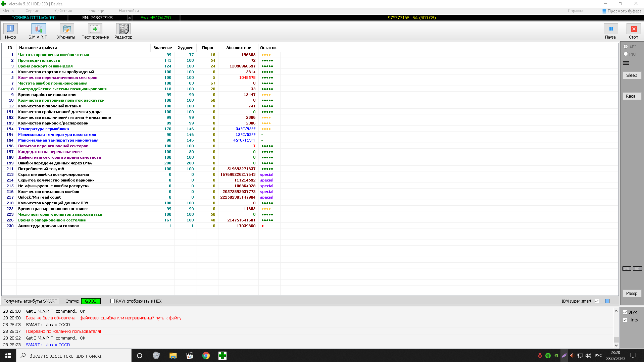This screenshot has width=644, height=362.
Task: Select row Время наработки накопителя
Action: coord(141,95)
